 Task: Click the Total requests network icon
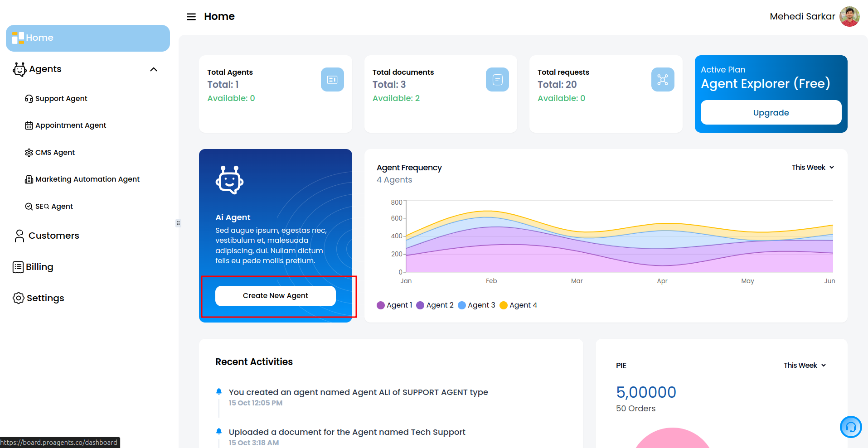663,80
